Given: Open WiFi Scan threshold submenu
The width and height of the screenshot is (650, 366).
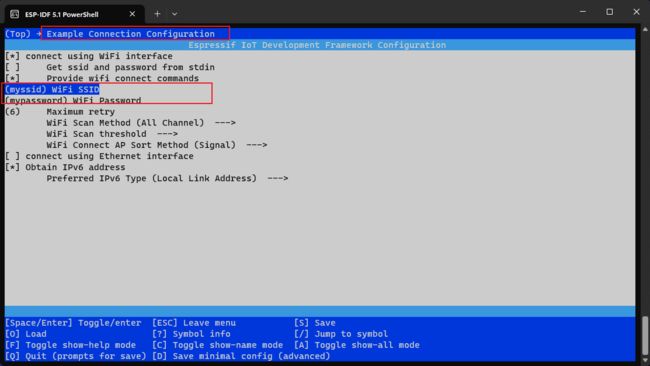Looking at the screenshot, I should (112, 134).
